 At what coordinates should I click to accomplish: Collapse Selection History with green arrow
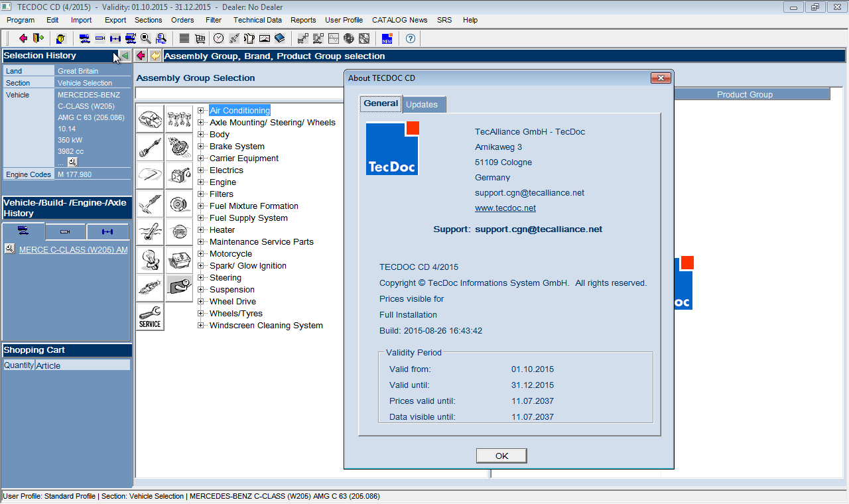[125, 56]
